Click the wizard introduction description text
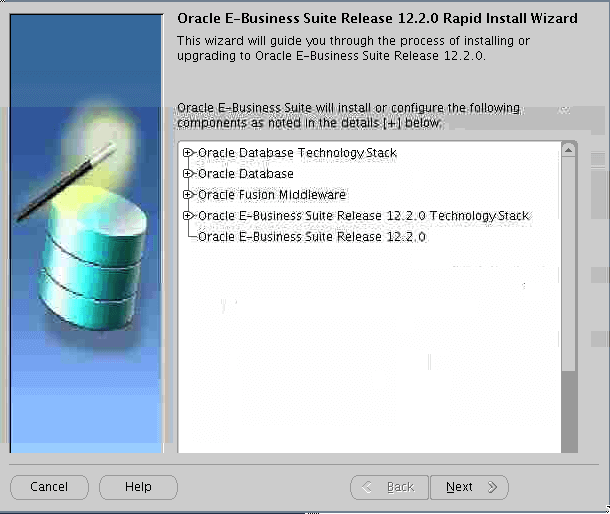Viewport: 610px width, 514px height. [352, 48]
